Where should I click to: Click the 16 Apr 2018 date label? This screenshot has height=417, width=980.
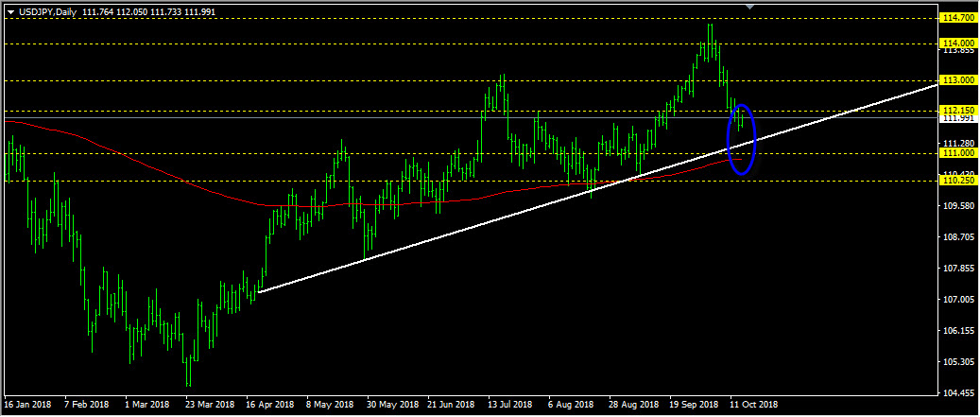[270, 404]
